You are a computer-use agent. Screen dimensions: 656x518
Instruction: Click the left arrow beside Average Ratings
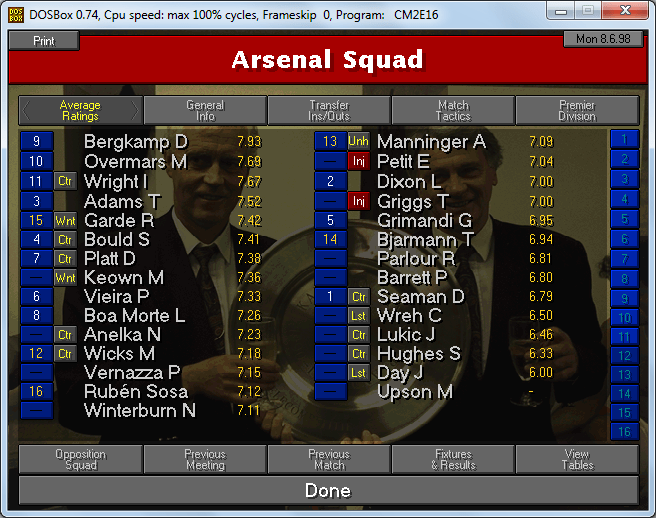coord(26,110)
